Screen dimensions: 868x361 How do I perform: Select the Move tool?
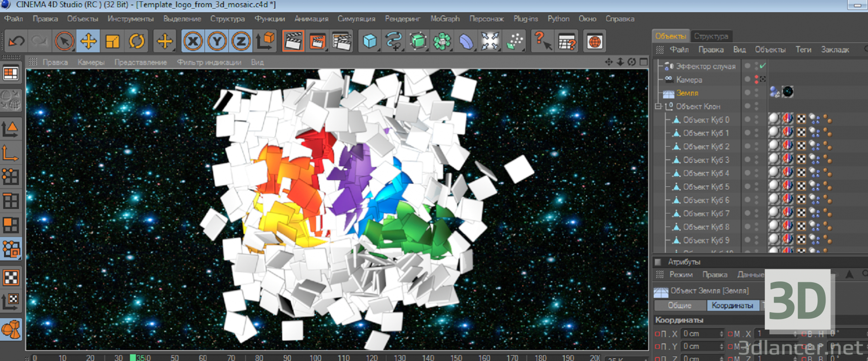(x=88, y=42)
